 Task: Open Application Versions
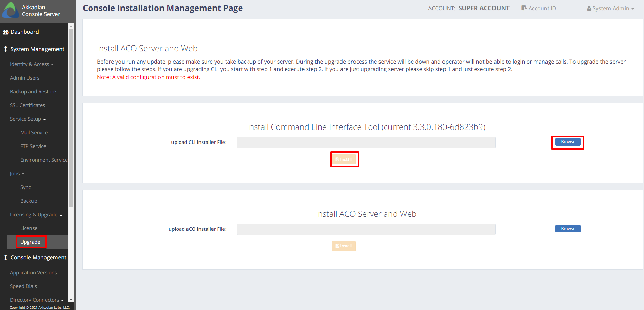(34, 273)
